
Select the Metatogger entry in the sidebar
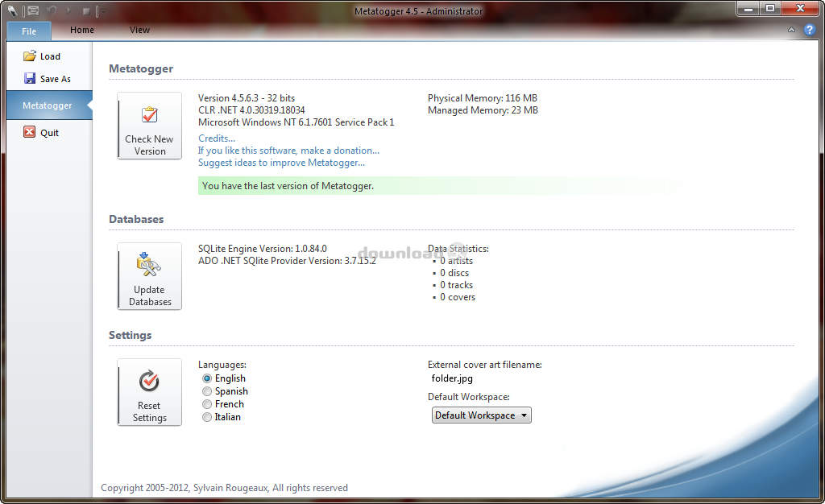49,105
